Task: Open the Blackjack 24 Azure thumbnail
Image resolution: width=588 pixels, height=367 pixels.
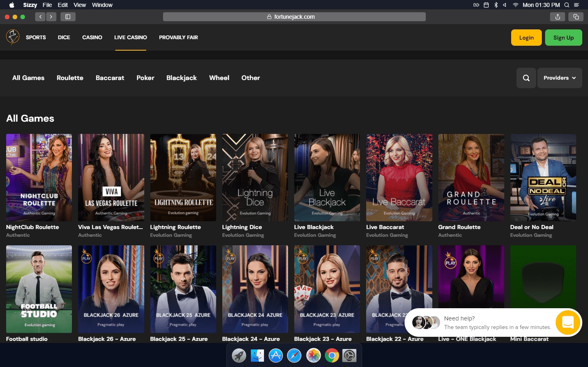Action: (x=255, y=289)
